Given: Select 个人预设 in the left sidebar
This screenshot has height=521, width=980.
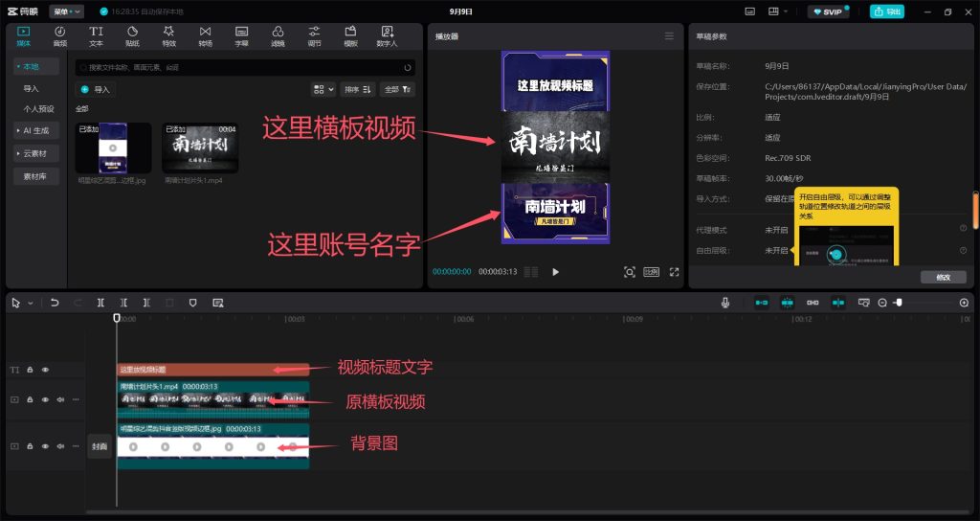Looking at the screenshot, I should click(x=38, y=109).
